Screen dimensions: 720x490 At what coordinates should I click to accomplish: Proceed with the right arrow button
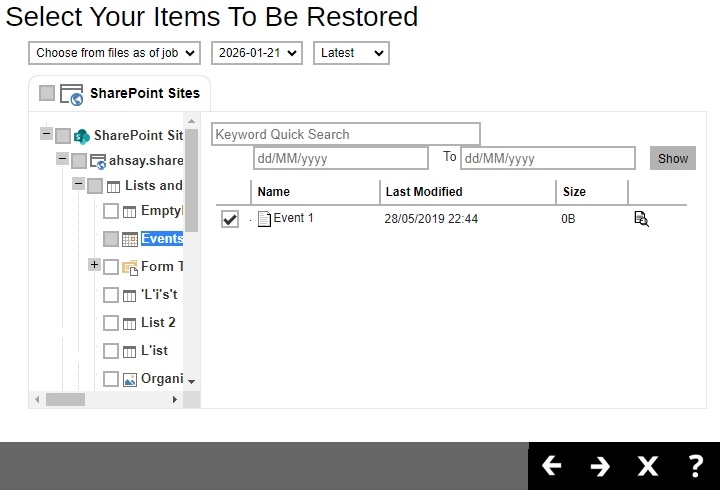[x=600, y=466]
